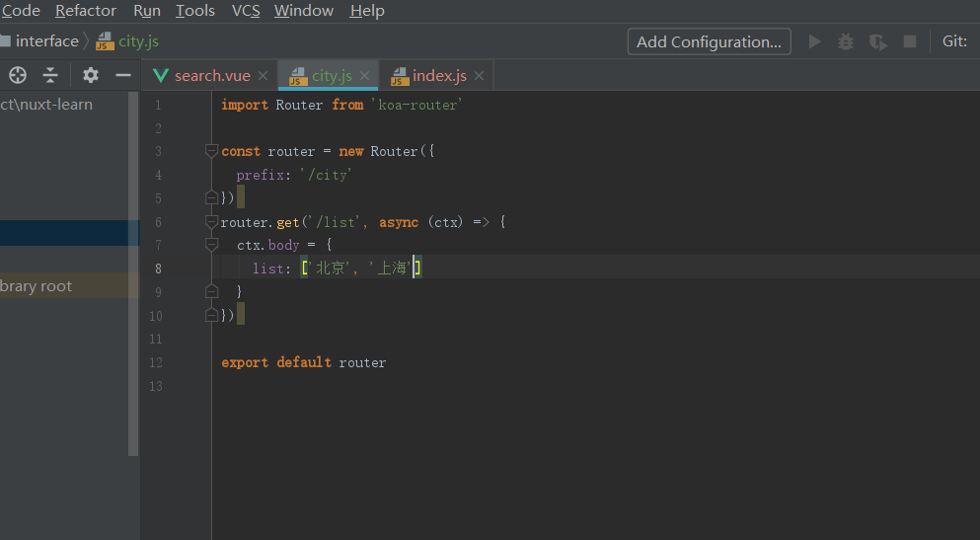Click the Run play icon
Viewport: 980px width, 540px height.
click(815, 41)
